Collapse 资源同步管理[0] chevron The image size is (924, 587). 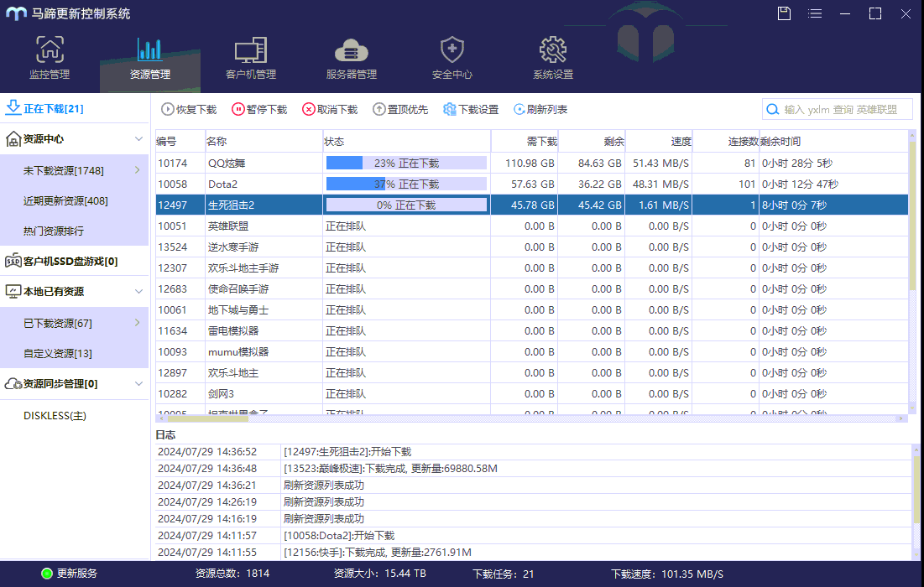(x=138, y=383)
